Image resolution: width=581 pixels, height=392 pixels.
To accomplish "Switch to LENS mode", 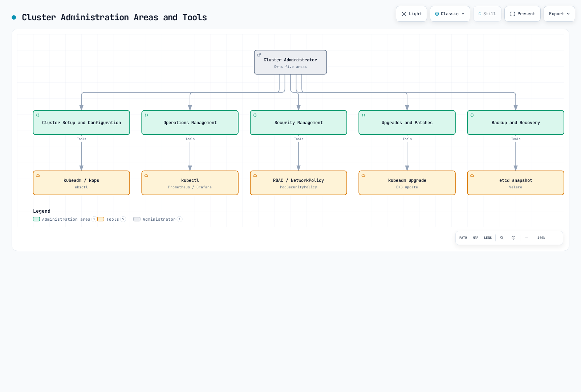I will point(488,238).
